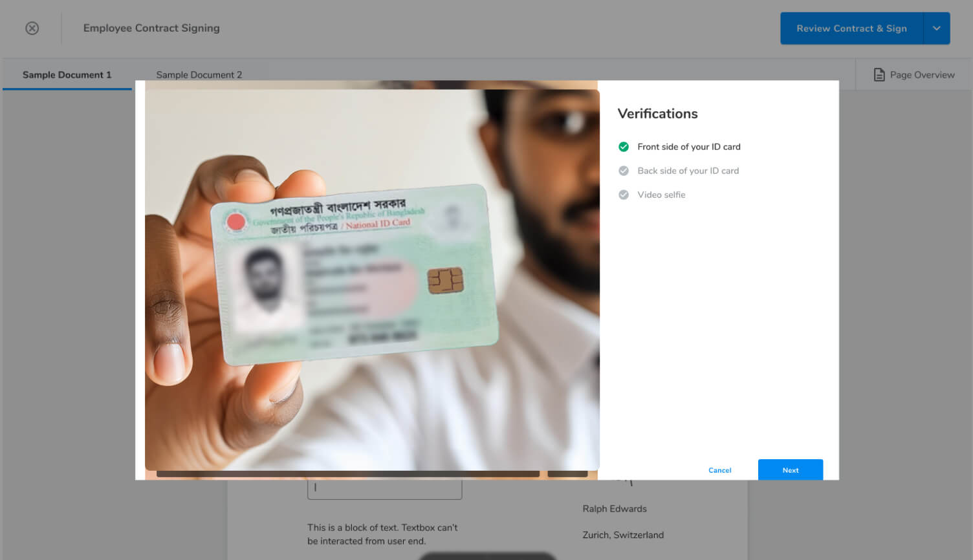Switch to Sample Document 1 tab
973x560 pixels.
pos(67,75)
